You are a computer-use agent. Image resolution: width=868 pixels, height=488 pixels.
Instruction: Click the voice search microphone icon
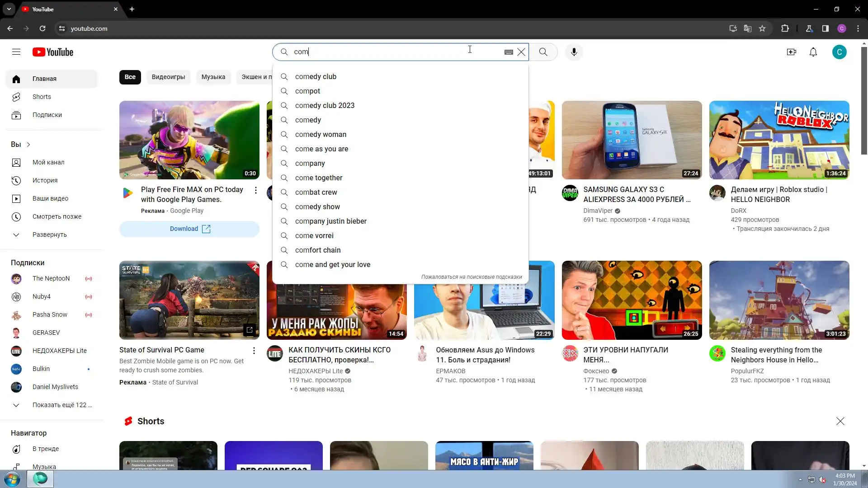(574, 52)
